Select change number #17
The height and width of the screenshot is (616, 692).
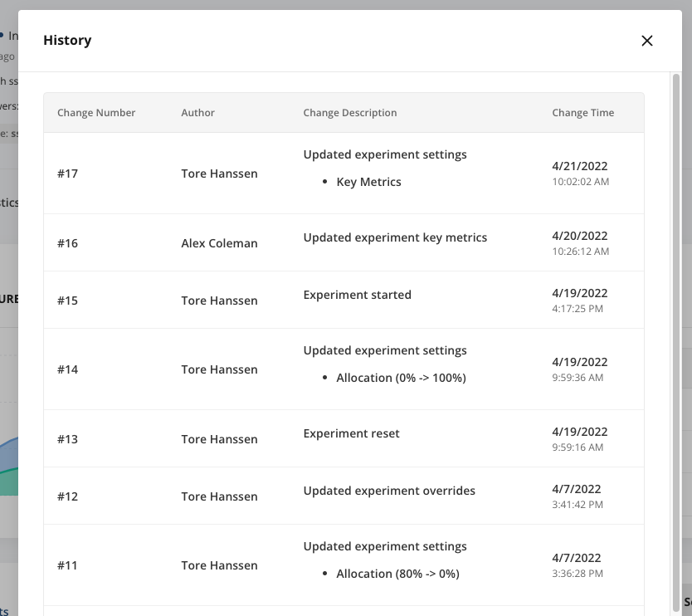click(67, 174)
